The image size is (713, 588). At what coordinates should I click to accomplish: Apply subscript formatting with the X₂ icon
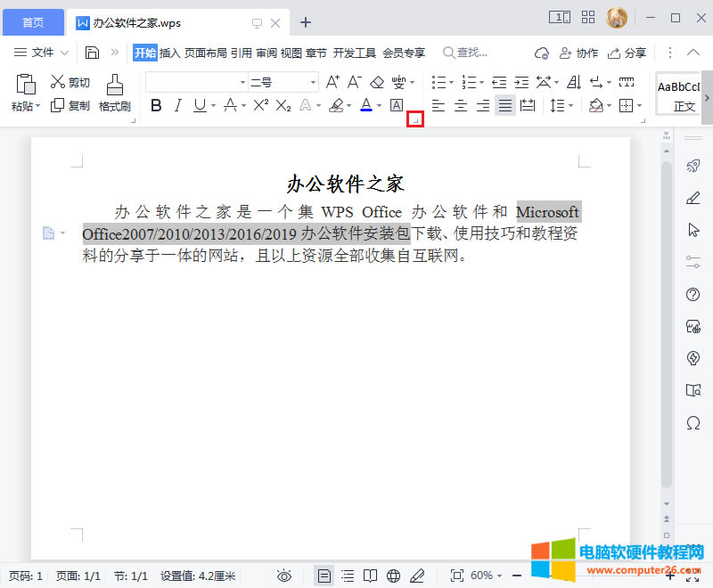(x=283, y=105)
